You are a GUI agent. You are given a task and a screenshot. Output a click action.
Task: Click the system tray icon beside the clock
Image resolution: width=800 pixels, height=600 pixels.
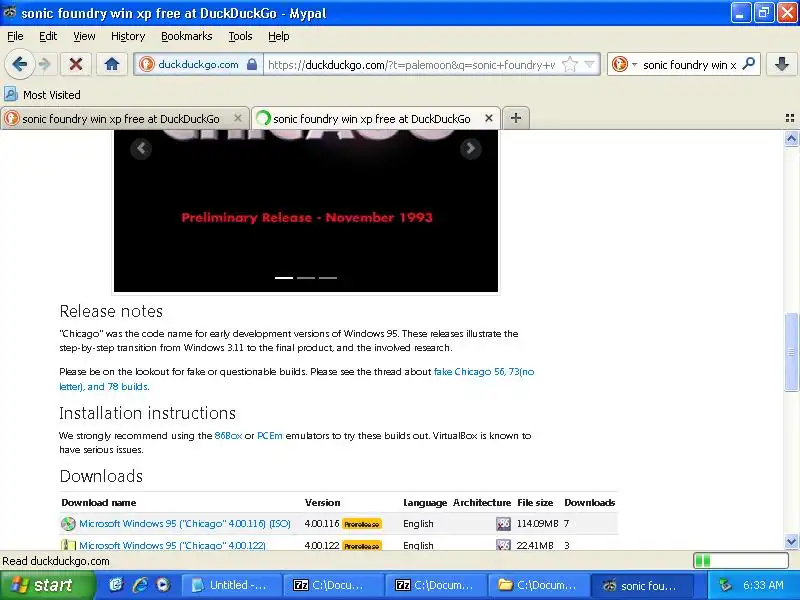tap(725, 585)
